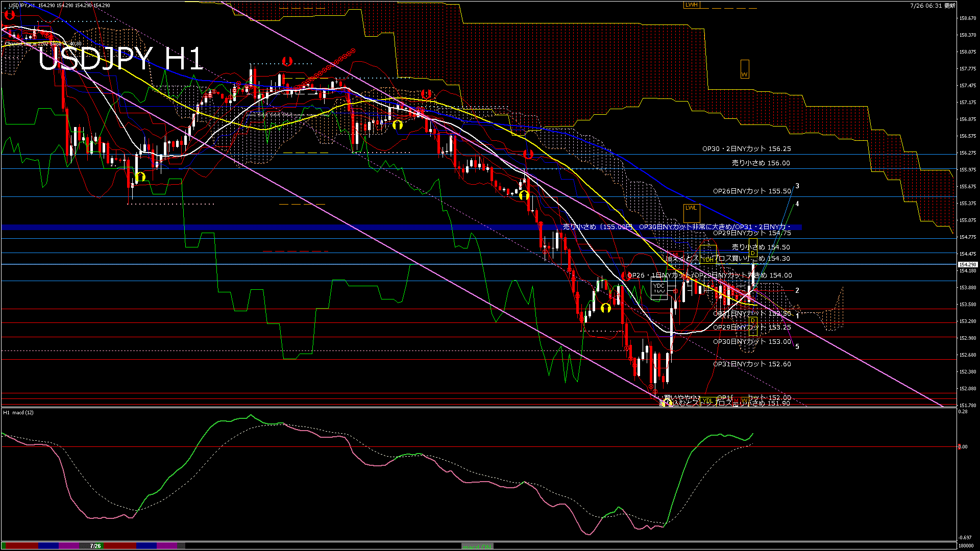Click the 'OP31日NYカット 152.60' label

752,364
